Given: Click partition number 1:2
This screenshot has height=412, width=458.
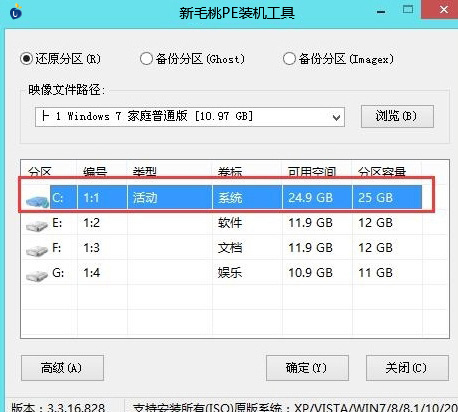Looking at the screenshot, I should click(91, 223).
